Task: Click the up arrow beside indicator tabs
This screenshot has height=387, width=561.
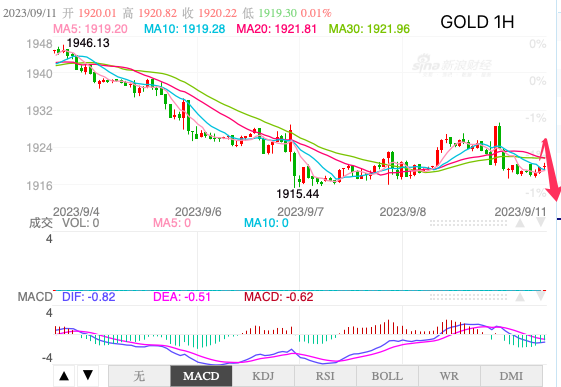Action: click(64, 376)
